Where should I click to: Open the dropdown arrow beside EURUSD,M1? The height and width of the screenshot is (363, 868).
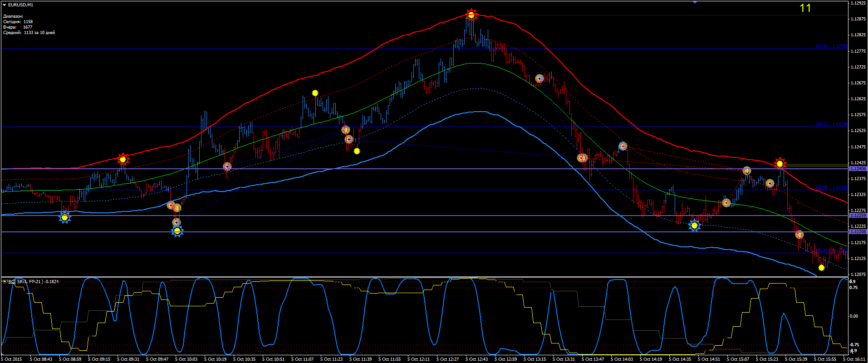tap(4, 5)
